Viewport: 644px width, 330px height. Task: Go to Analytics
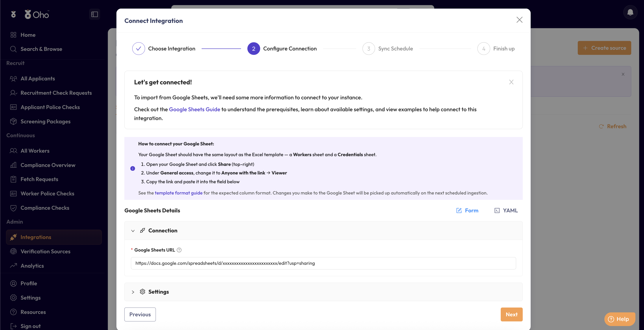point(32,266)
